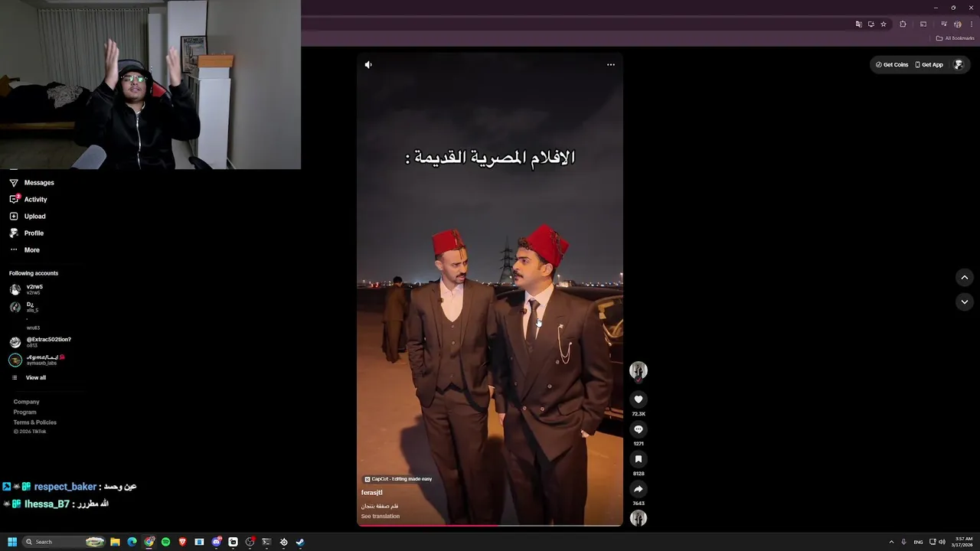980x551 pixels.
Task: Open Chrome extensions puzzle icon
Action: pos(903,24)
